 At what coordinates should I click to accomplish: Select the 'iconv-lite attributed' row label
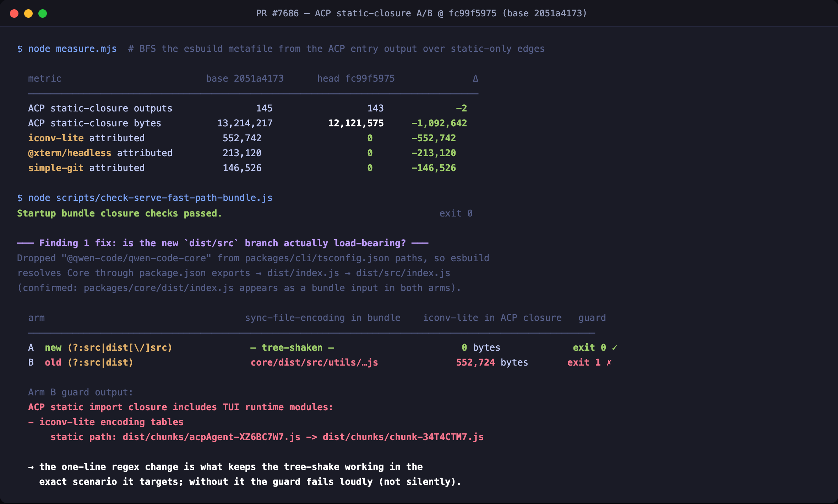click(x=86, y=138)
